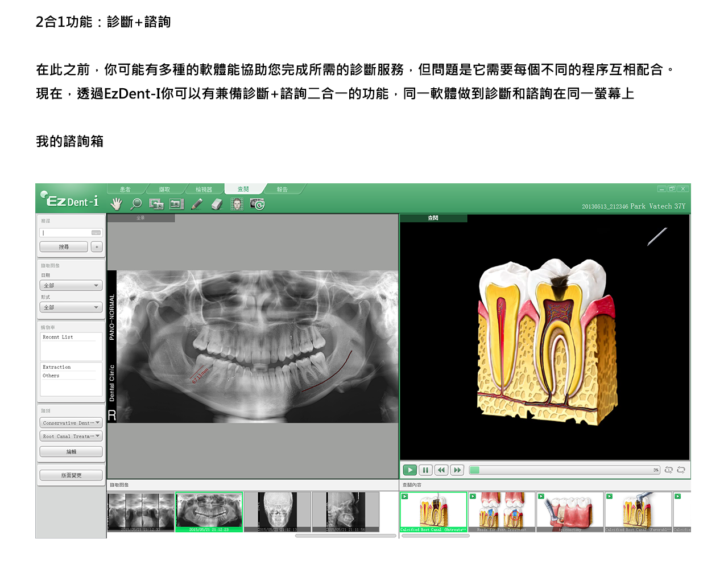The height and width of the screenshot is (576, 728).
Task: Open the four-panel TMJ X-ray thumbnail
Action: [x=141, y=512]
